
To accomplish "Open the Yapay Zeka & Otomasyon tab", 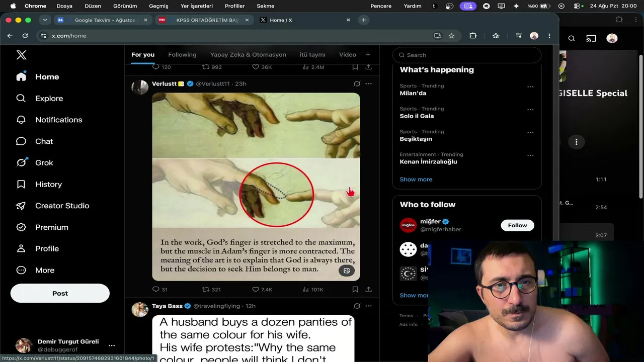I will tap(248, 55).
